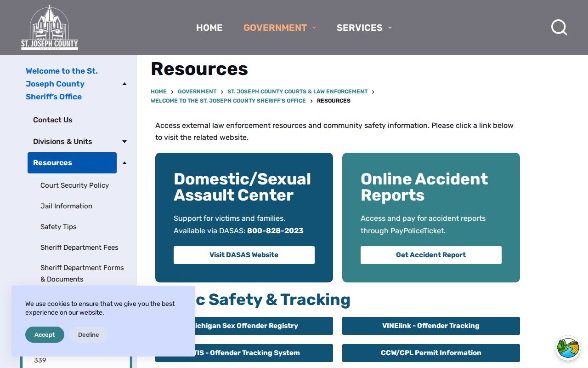Click the Online Accident Reports heading
Viewport: 588px width, 368px height.
pos(424,187)
